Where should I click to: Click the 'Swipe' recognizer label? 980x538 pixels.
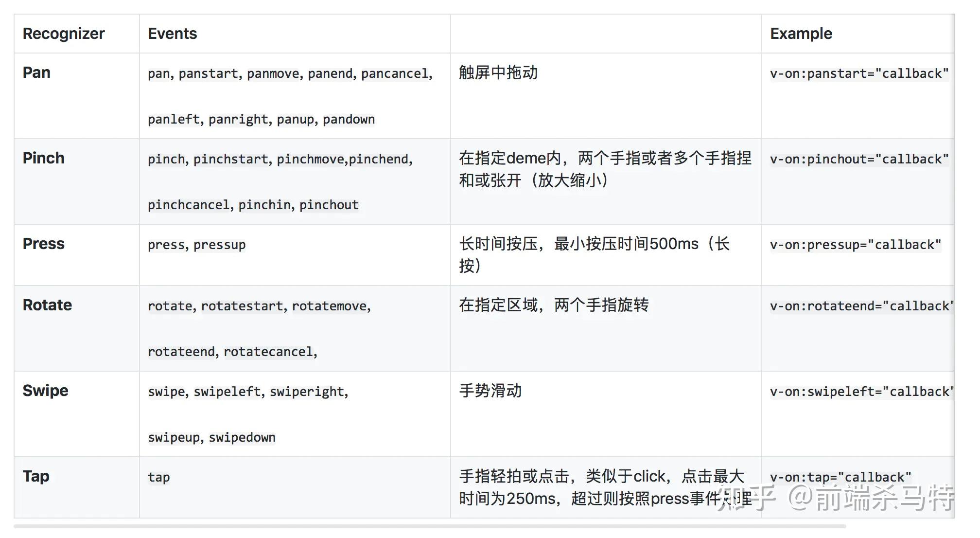click(x=45, y=390)
